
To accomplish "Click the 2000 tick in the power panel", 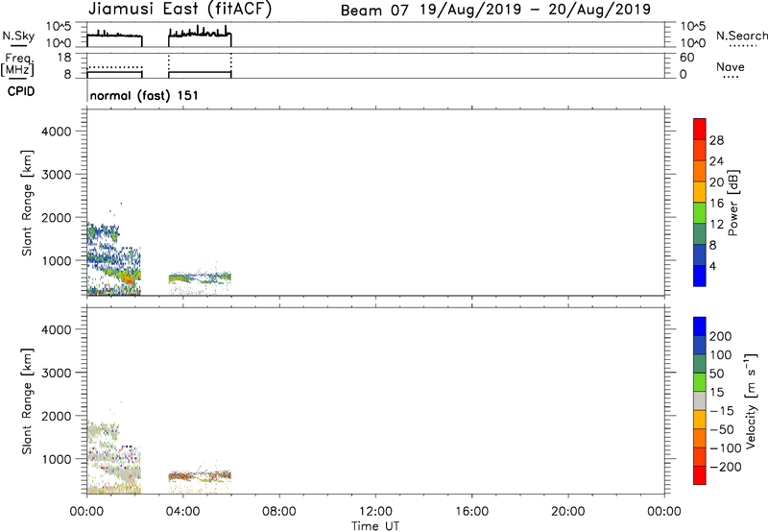I will (57, 217).
